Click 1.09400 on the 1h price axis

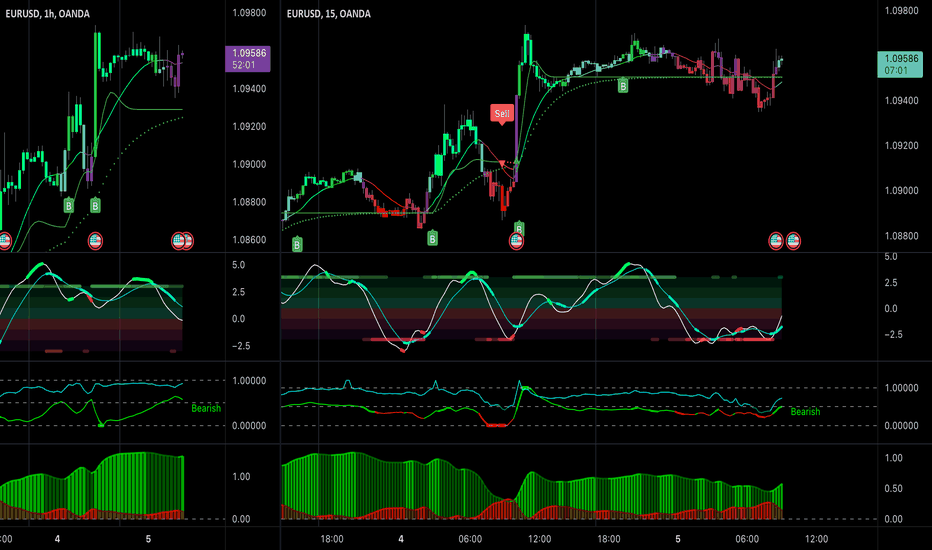point(249,89)
